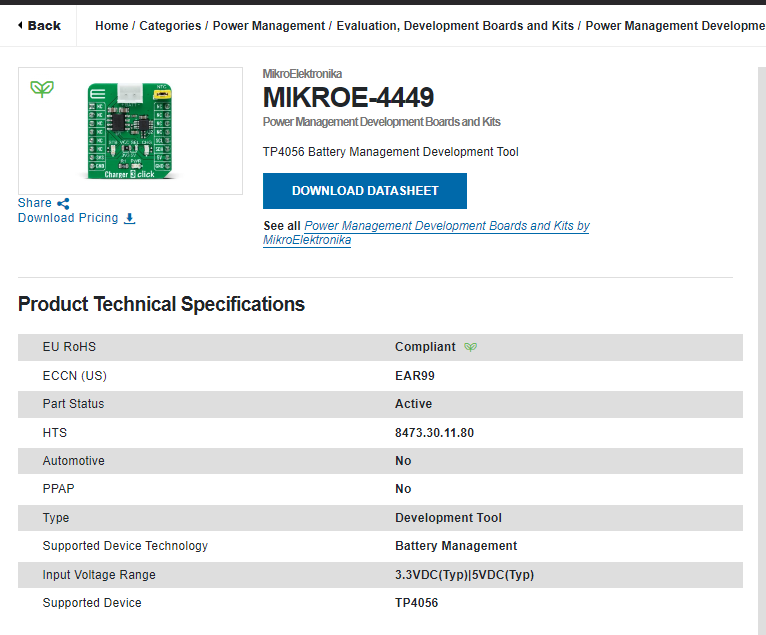Image resolution: width=766 pixels, height=635 pixels.
Task: Click the ECCN (US) row label
Action: 75,376
